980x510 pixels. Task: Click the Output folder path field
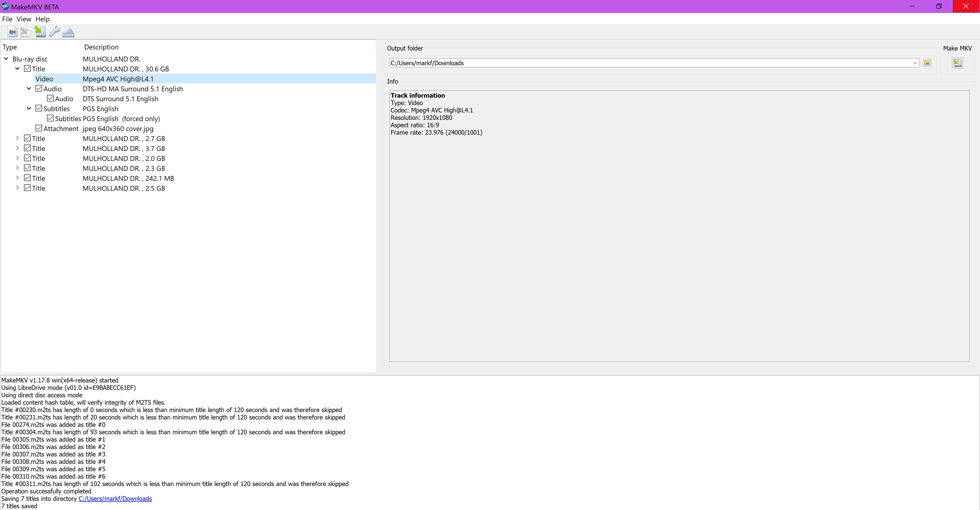pos(654,63)
